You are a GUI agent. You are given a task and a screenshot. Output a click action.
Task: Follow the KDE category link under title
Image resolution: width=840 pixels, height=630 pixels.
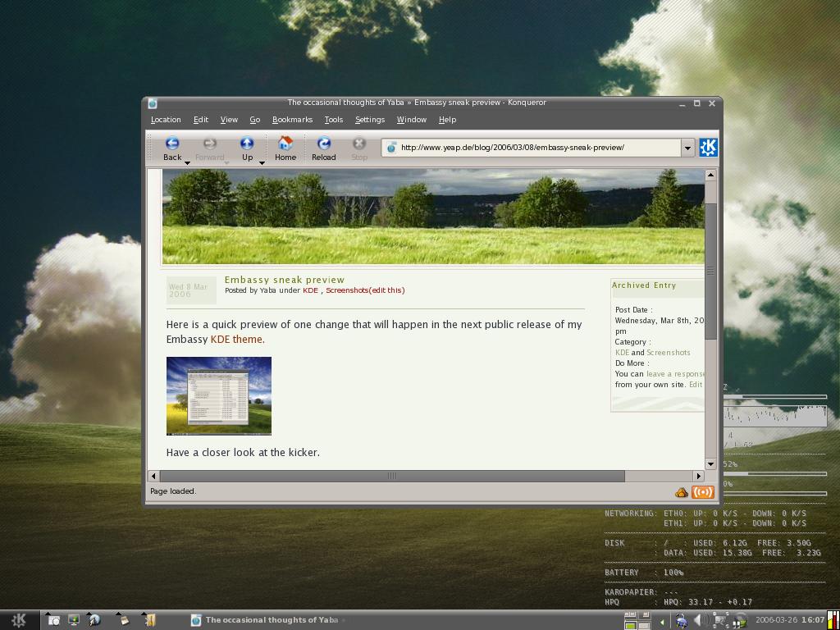coord(310,290)
